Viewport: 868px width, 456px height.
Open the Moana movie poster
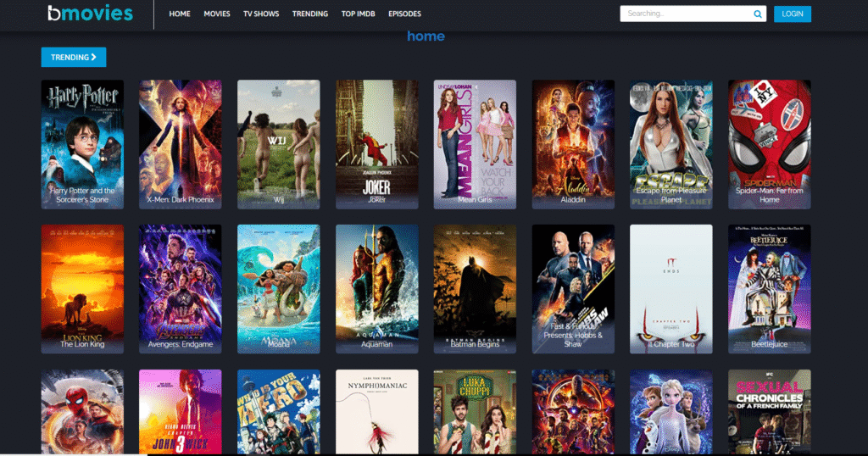coord(278,289)
